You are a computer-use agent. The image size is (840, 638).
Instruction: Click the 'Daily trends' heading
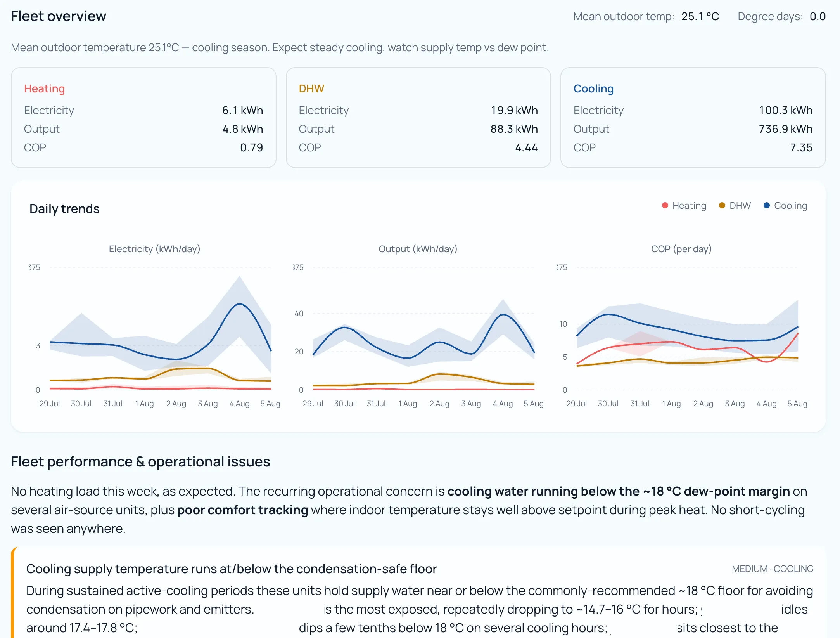pyautogui.click(x=64, y=209)
